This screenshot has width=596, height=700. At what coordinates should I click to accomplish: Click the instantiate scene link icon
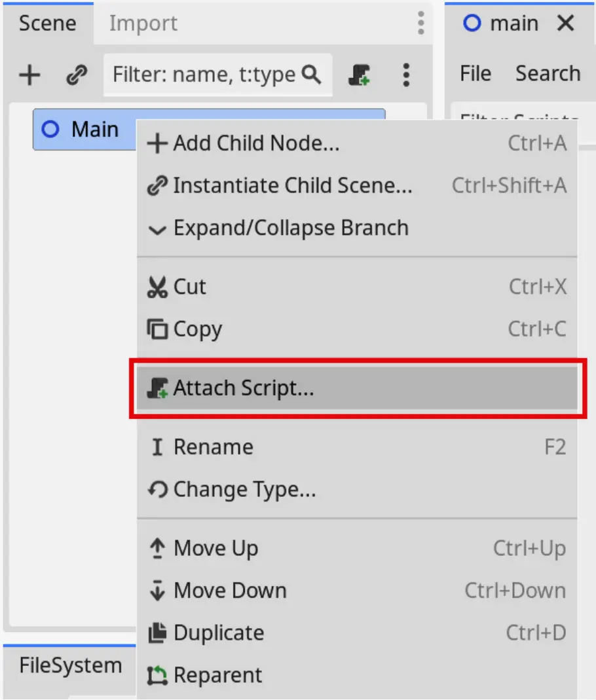(x=77, y=75)
